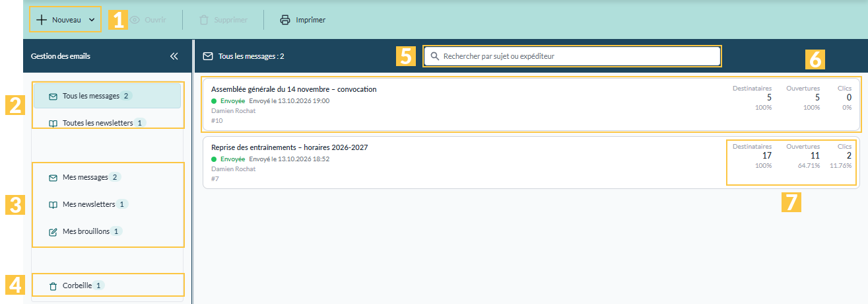Viewport: 868px width, 304px height.
Task: Collapse the Gestion des emails panel
Action: click(x=174, y=56)
